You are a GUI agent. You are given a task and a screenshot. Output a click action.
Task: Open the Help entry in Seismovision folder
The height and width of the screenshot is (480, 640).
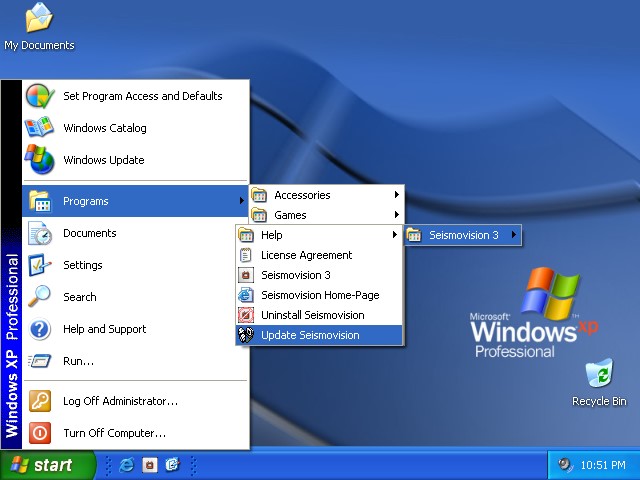tap(271, 235)
